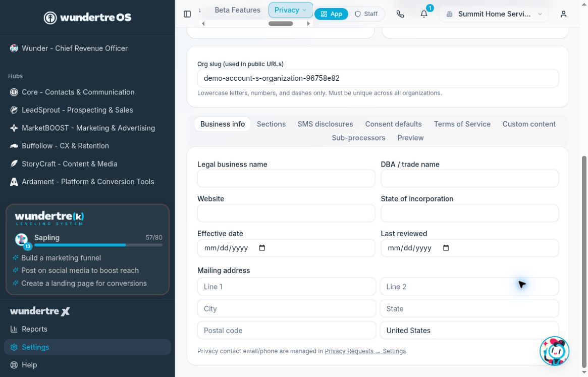Click the horizontal tab scrollbar thumb

[x=281, y=24]
